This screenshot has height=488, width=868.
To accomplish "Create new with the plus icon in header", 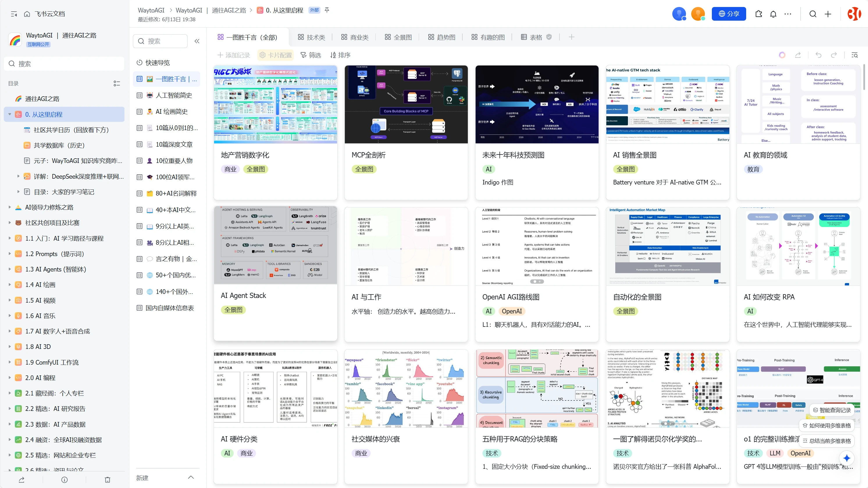I will coord(828,14).
